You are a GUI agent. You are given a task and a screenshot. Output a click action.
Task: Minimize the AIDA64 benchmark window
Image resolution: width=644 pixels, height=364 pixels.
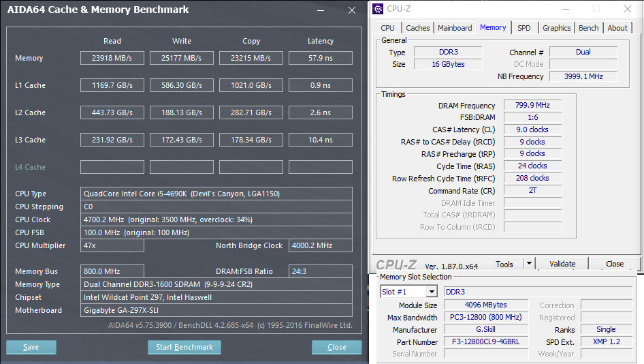coord(321,10)
